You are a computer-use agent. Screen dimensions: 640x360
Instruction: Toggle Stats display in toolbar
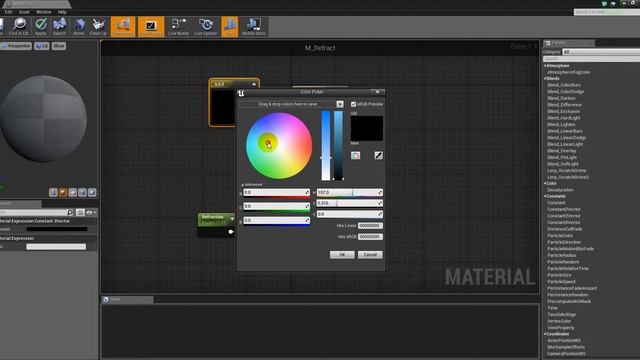pyautogui.click(x=230, y=27)
